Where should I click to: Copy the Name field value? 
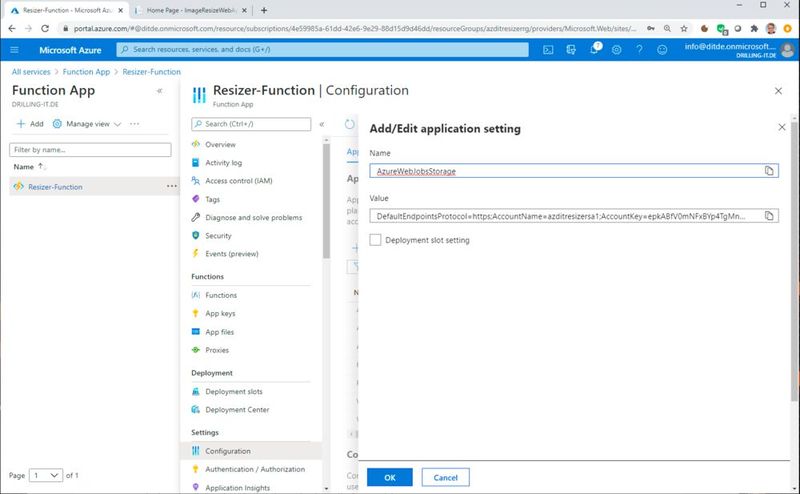(769, 170)
